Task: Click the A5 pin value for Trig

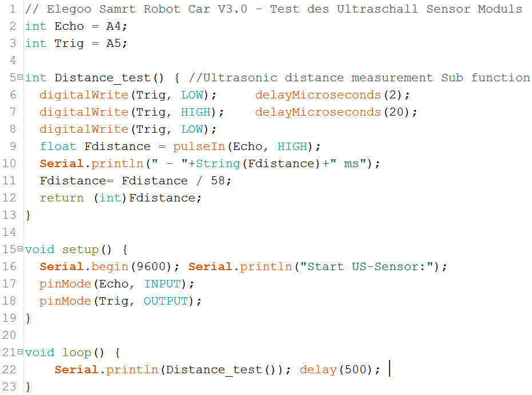Action: (x=113, y=44)
